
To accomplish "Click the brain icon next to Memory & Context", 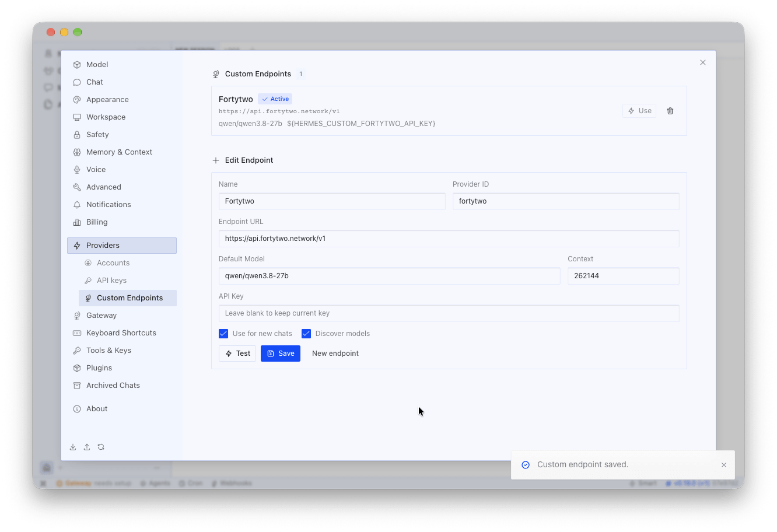I will click(77, 152).
